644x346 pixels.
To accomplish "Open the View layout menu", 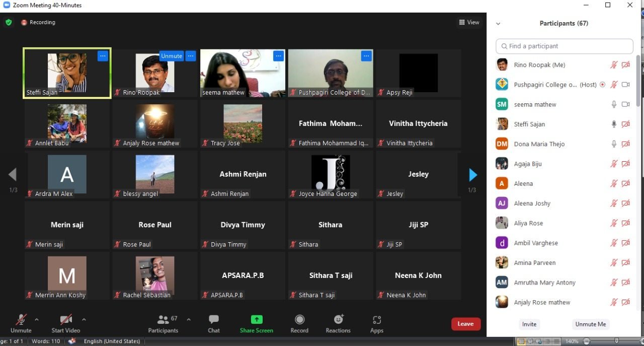I will 469,22.
